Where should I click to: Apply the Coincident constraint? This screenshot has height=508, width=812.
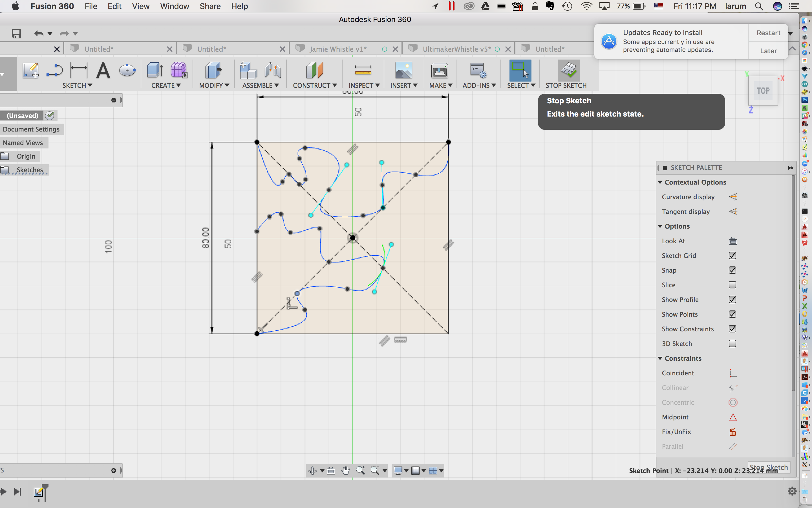pos(733,373)
